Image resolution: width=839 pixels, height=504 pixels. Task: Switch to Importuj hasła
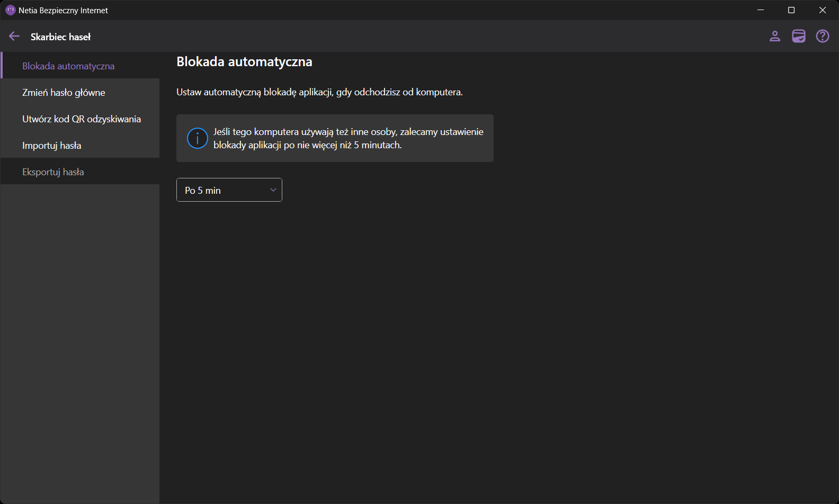[52, 146]
